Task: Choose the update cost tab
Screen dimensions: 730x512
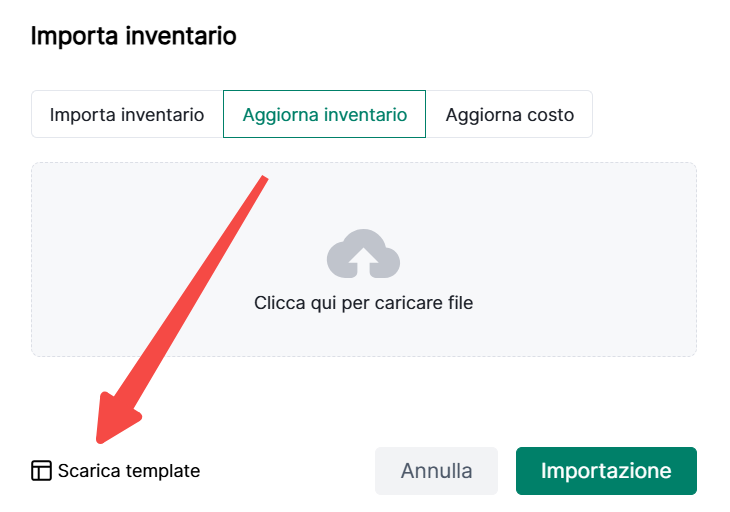Action: pyautogui.click(x=509, y=115)
